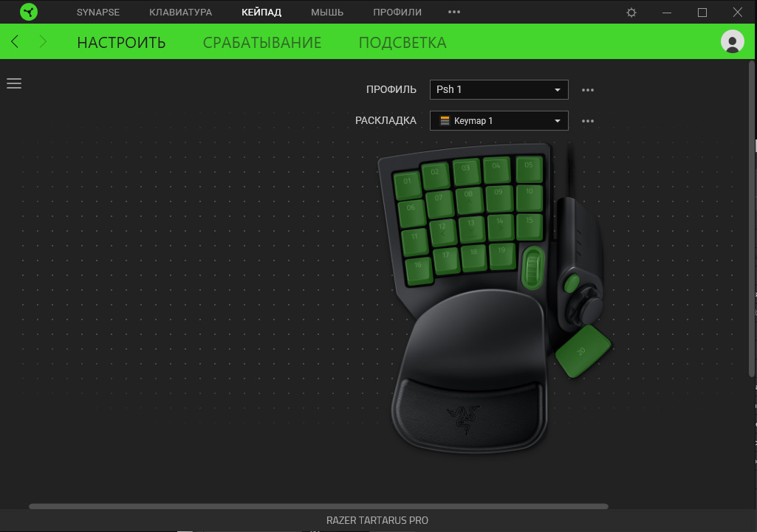Open profile options via ellipsis next to Psh 1
Screen dimensions: 757x532
coord(587,89)
